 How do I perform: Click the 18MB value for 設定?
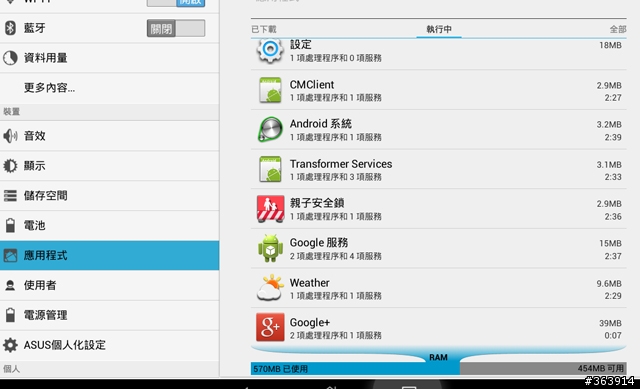pyautogui.click(x=610, y=45)
